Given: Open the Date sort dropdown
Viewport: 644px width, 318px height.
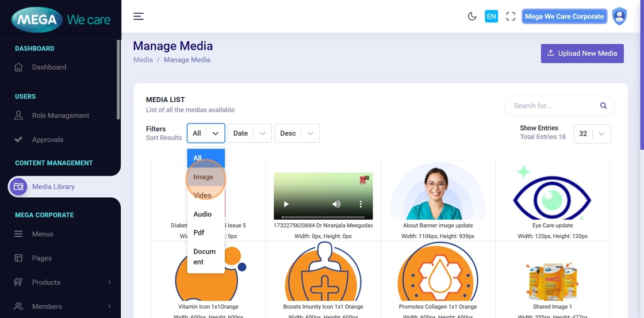Looking at the screenshot, I should [250, 133].
